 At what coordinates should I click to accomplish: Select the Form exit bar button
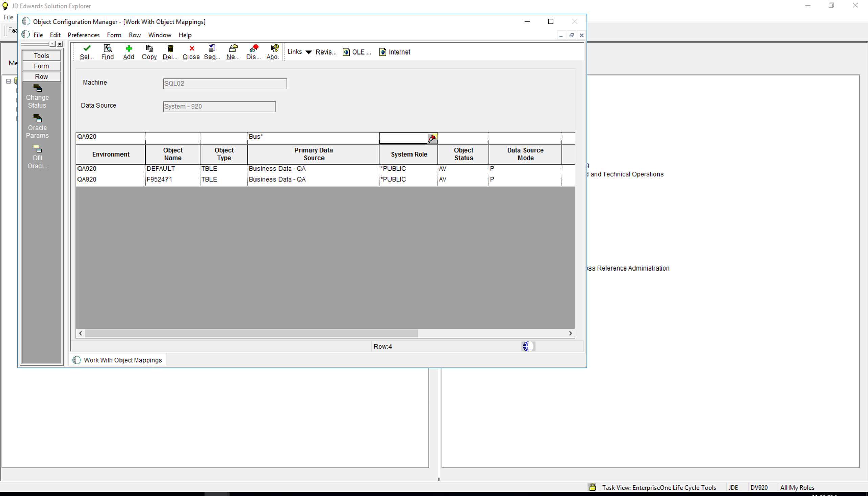(42, 66)
